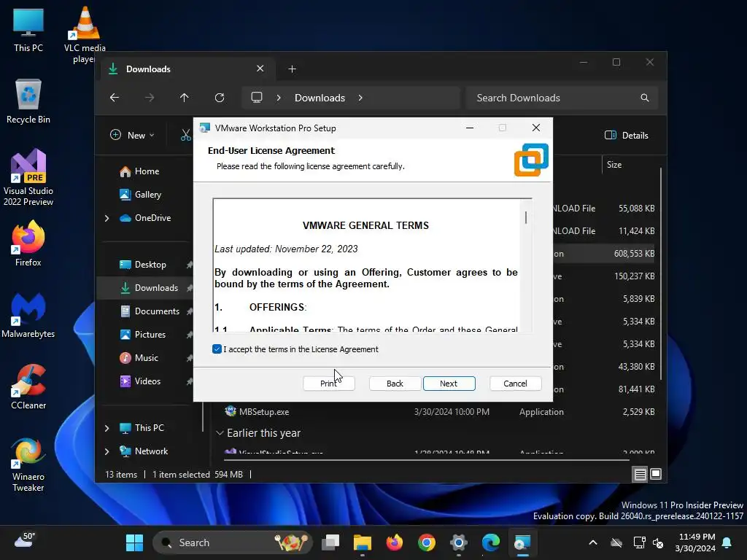Viewport: 747px width, 560px height.
Task: Click the Print button in VMware Setup
Action: pyautogui.click(x=329, y=384)
